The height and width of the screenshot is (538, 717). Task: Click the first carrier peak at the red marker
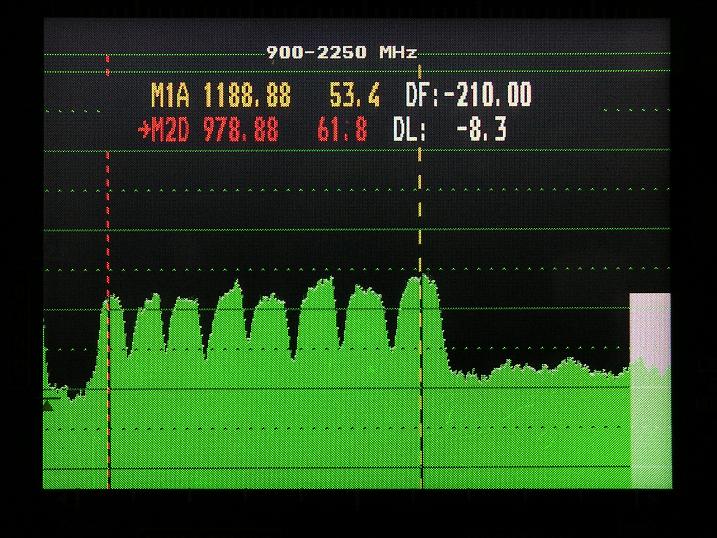110,300
